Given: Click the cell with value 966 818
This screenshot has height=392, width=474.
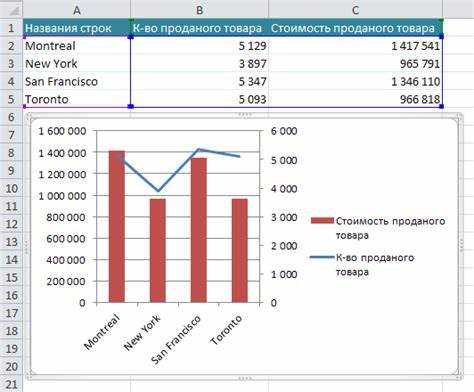Looking at the screenshot, I should 355,99.
